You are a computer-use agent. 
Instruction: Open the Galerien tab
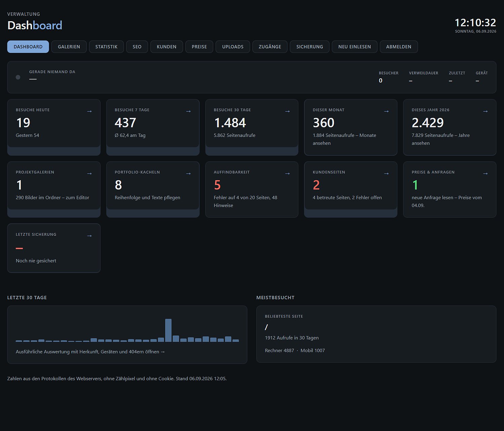tap(69, 47)
